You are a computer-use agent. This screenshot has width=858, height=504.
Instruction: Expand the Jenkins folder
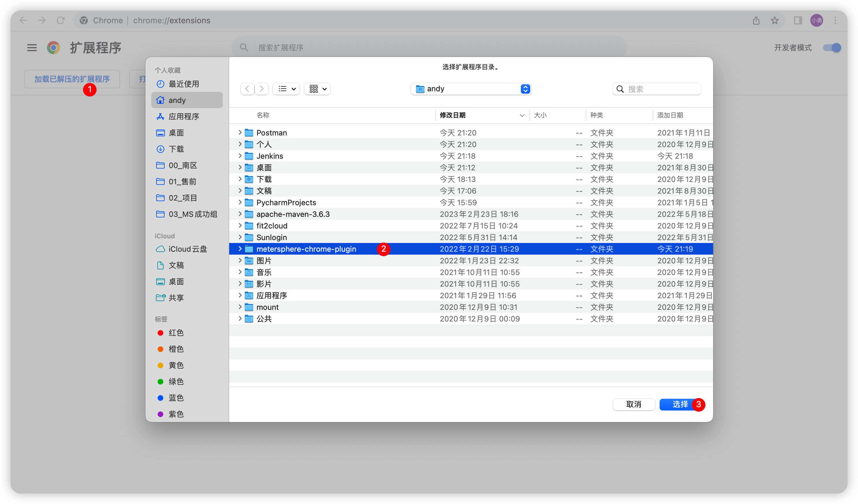tap(240, 156)
